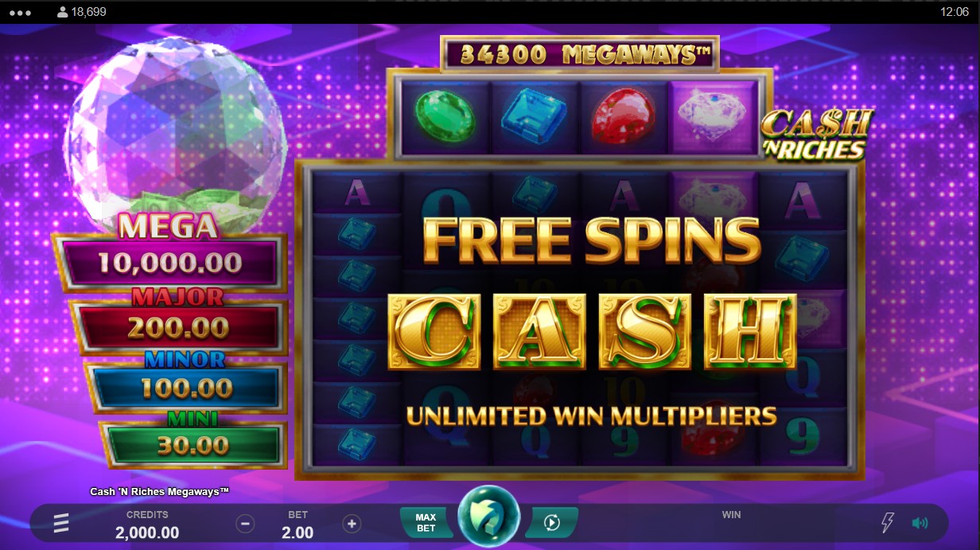Image resolution: width=980 pixels, height=550 pixels.
Task: Click the Max Bet button
Action: tap(426, 523)
